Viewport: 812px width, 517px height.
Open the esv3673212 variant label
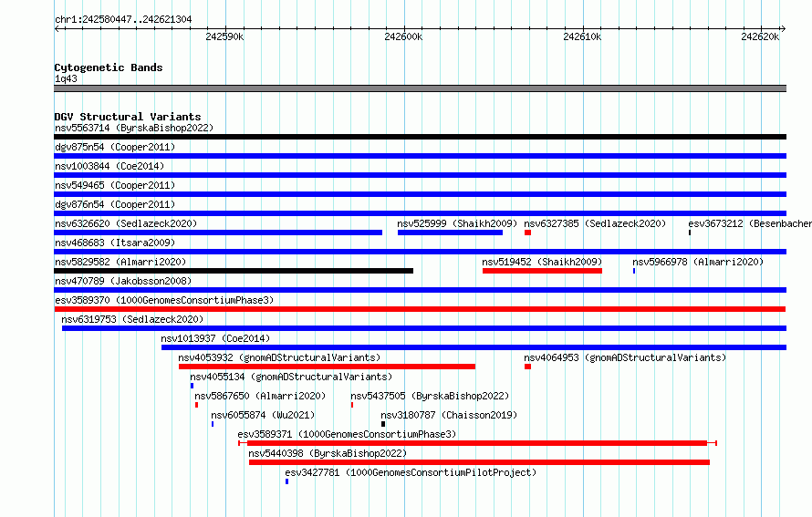(x=750, y=223)
